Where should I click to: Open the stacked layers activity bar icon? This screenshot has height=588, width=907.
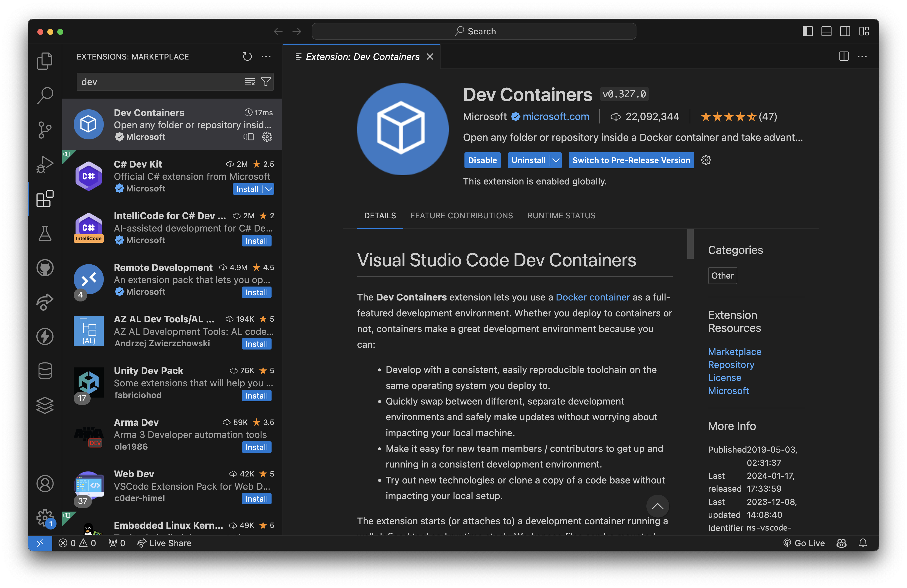pyautogui.click(x=45, y=405)
